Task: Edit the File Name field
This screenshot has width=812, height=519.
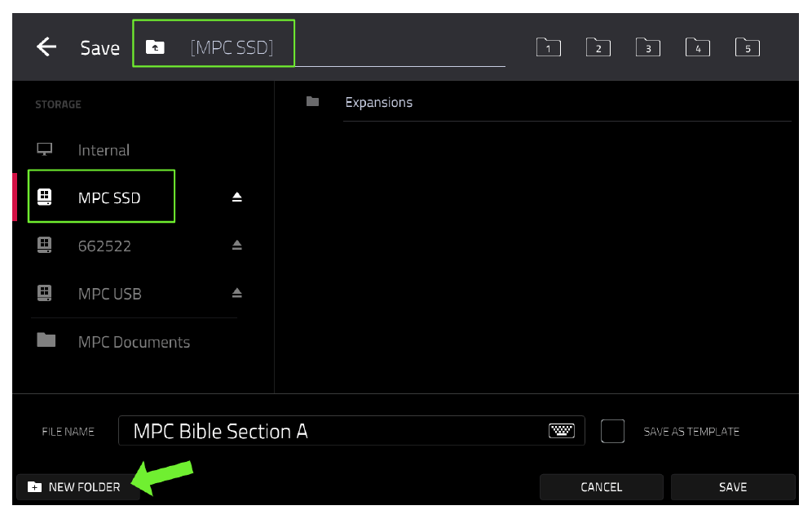Action: point(351,431)
